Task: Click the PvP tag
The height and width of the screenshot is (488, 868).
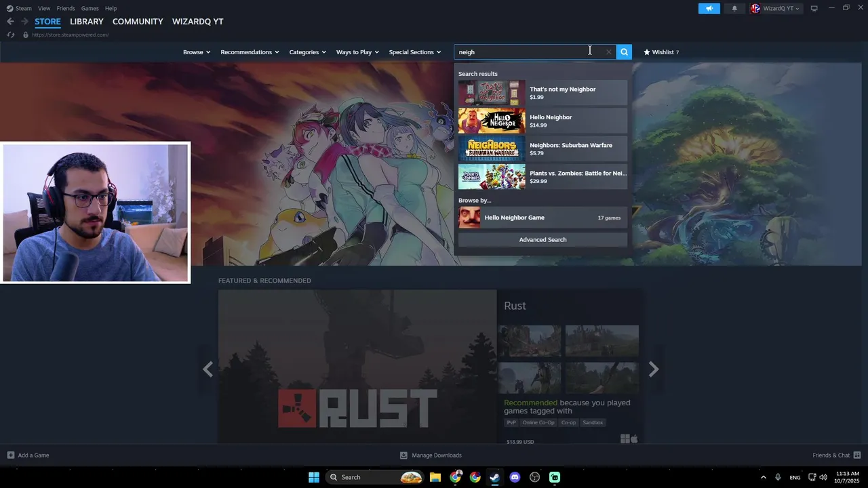Action: (511, 422)
